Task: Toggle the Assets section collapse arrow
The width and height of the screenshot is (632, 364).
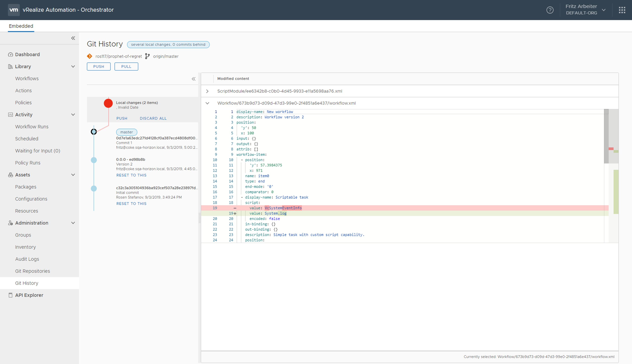Action: click(x=73, y=174)
